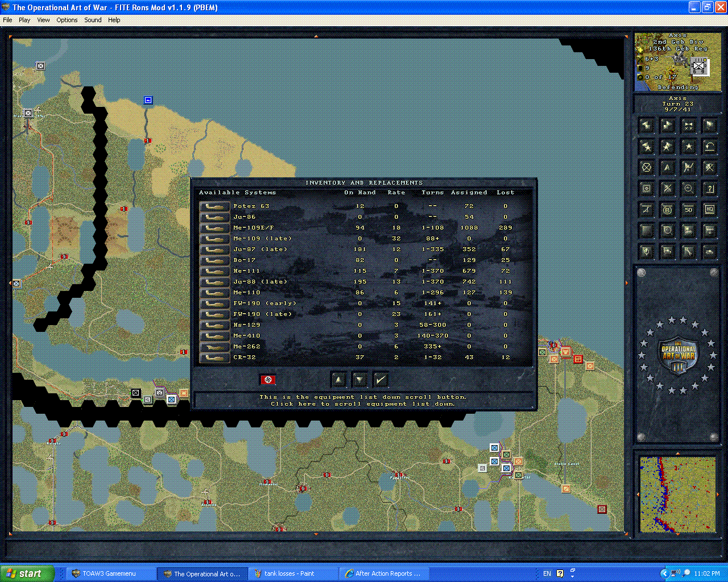This screenshot has height=582, width=728.
Task: Click the crossed bugle toolbar icon
Action: (x=688, y=125)
